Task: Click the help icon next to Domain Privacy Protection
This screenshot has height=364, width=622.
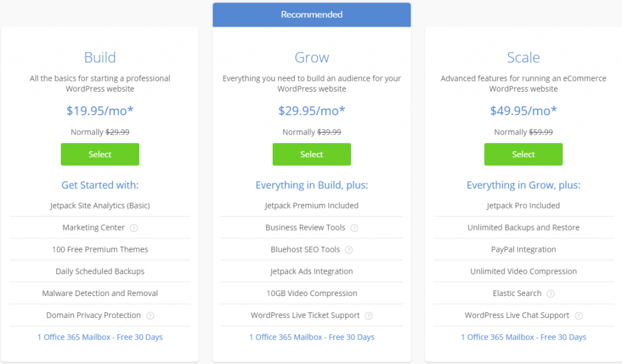Action: point(150,315)
